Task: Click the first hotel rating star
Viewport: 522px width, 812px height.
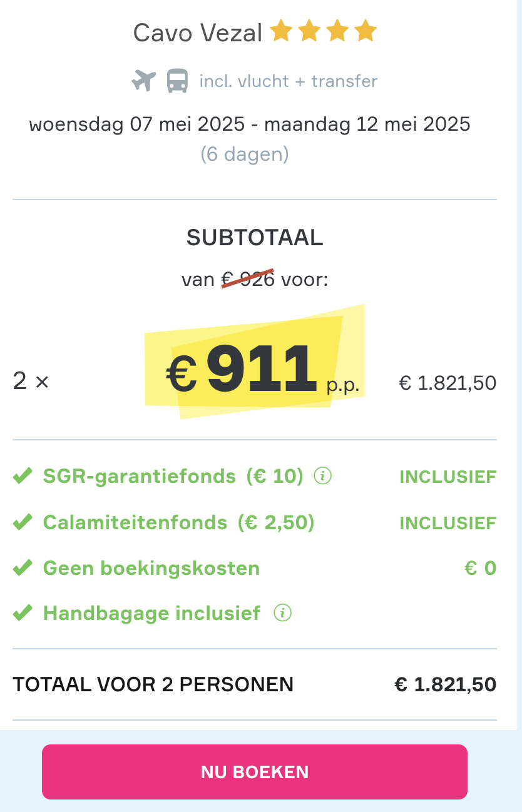Action: pos(282,31)
